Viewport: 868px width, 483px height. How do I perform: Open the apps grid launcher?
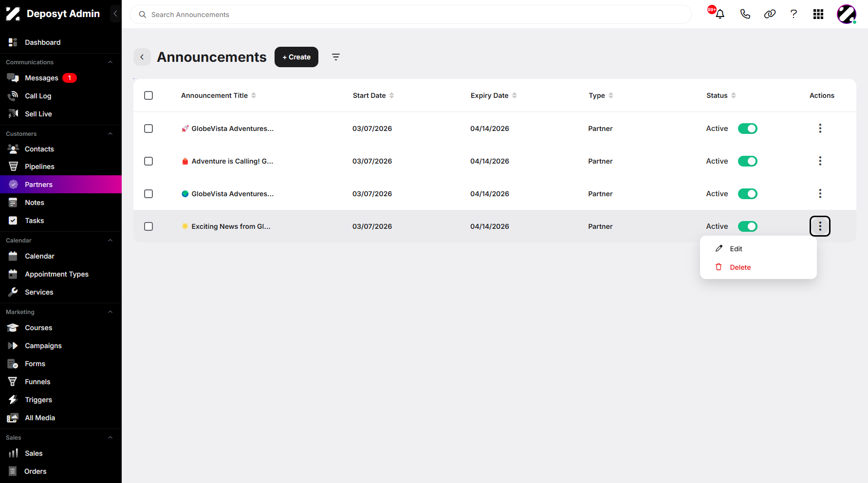click(x=818, y=14)
